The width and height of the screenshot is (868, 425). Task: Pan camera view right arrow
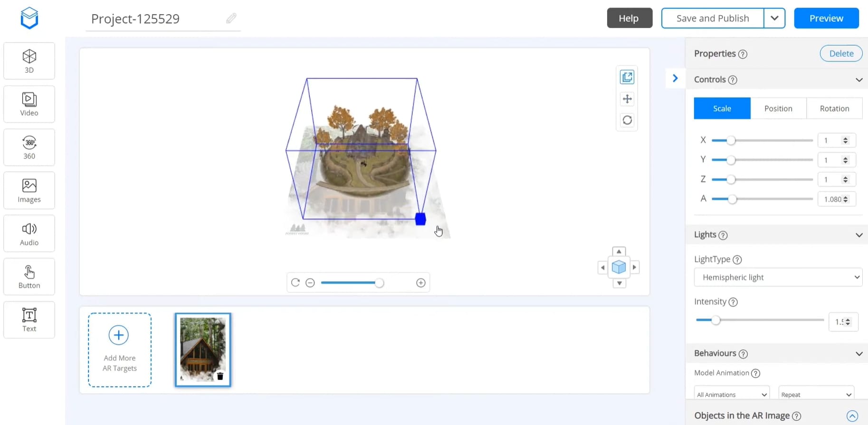634,267
